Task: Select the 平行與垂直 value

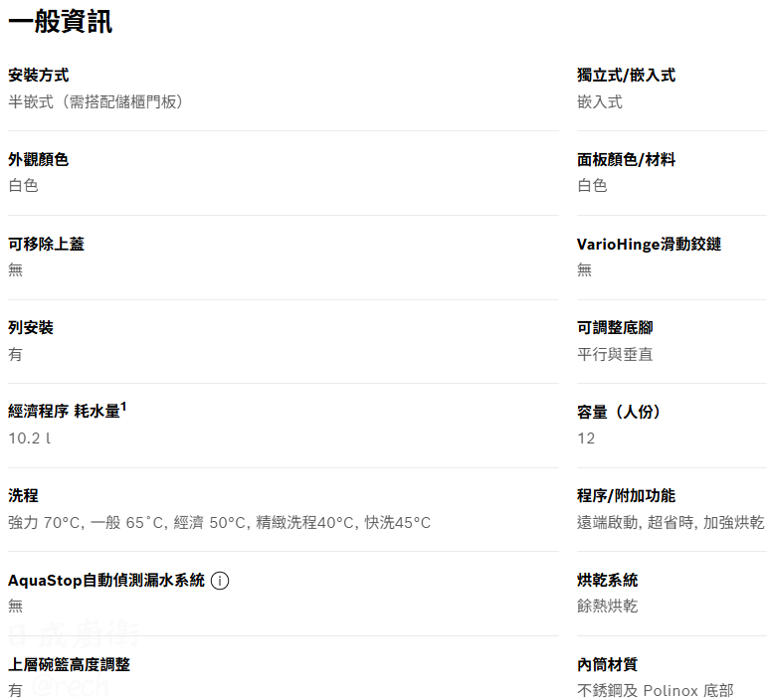Action: (x=615, y=354)
